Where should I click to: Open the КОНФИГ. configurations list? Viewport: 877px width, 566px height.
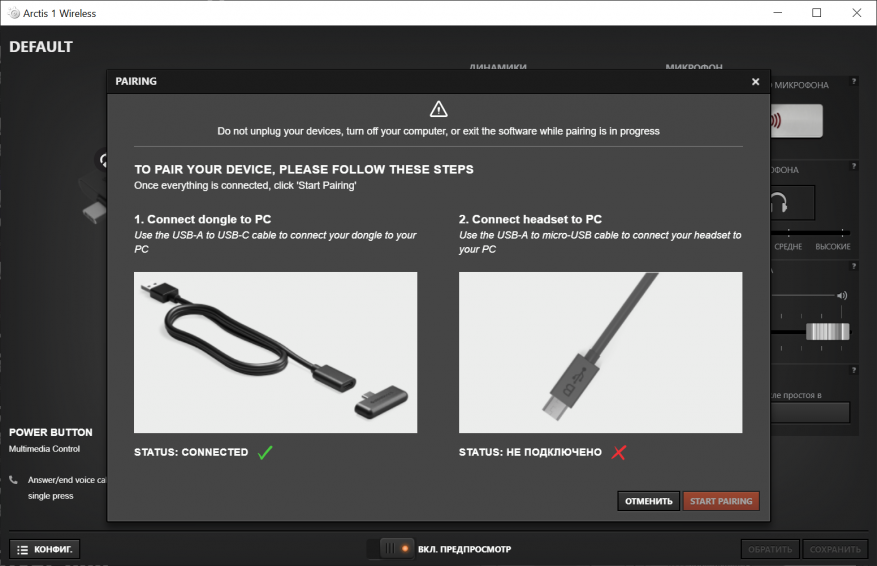click(x=45, y=549)
